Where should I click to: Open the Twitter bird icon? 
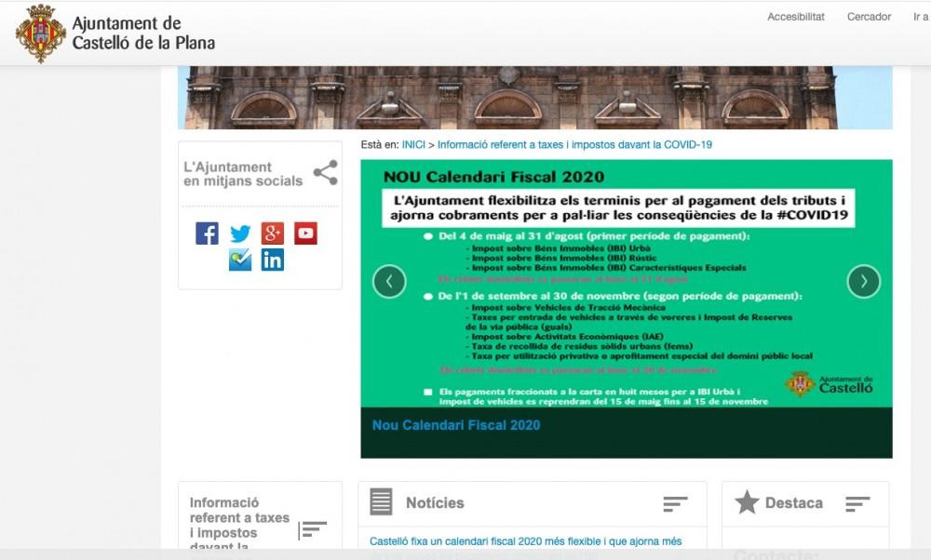[240, 233]
